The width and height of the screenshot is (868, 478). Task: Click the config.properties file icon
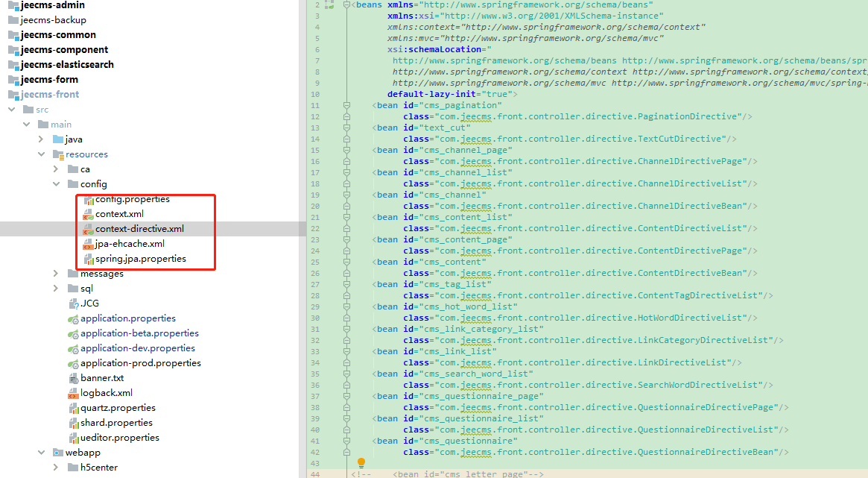coord(88,199)
